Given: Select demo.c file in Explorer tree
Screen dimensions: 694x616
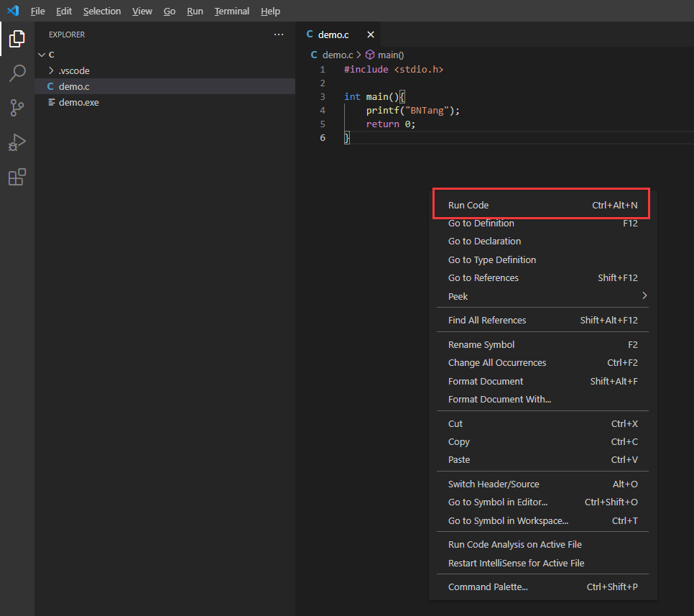Looking at the screenshot, I should click(x=73, y=86).
